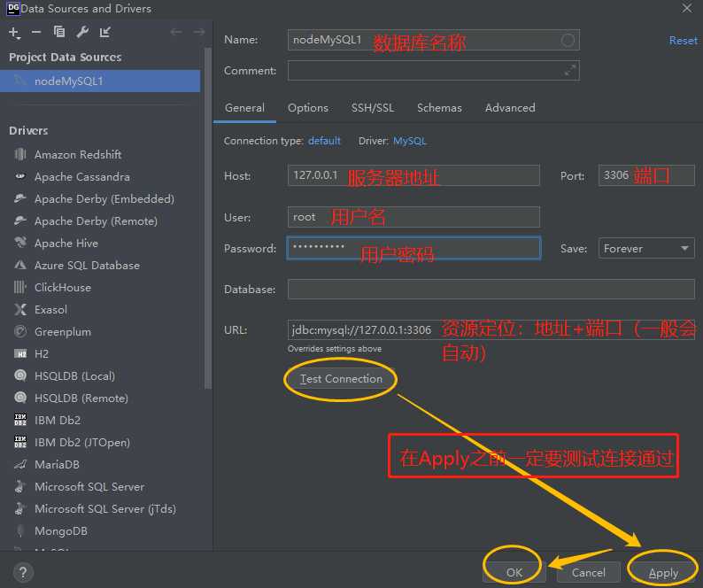The width and height of the screenshot is (703, 588).
Task: Focus the Comment input field
Action: 434,71
